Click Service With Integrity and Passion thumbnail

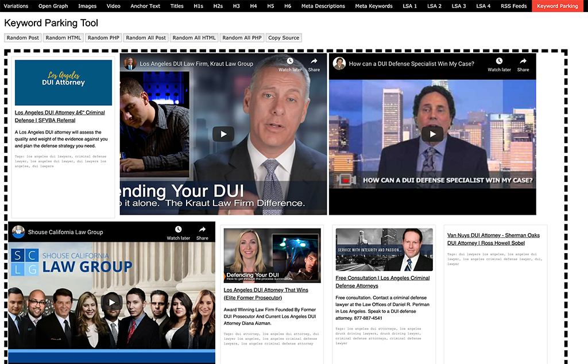384,250
